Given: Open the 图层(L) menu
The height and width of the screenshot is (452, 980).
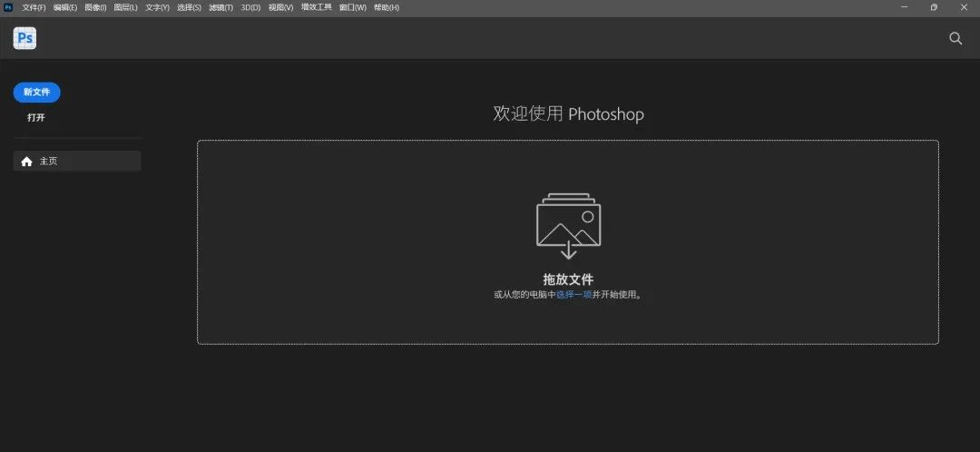Looking at the screenshot, I should tap(125, 7).
